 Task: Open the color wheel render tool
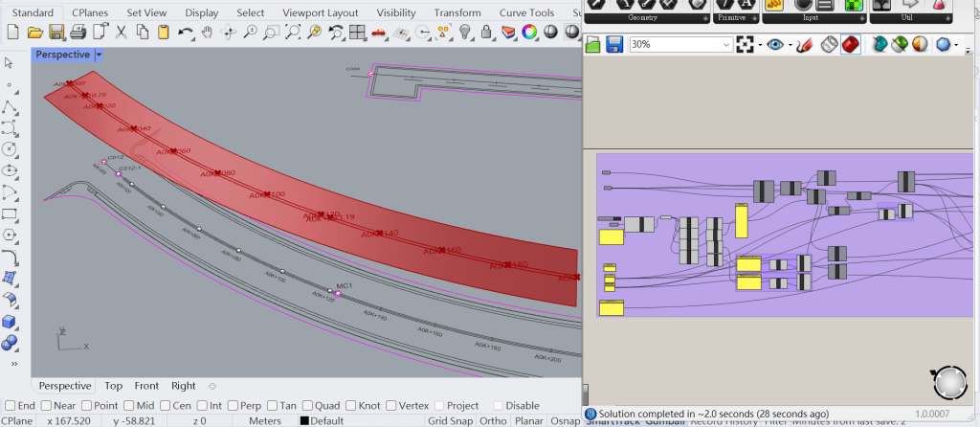pyautogui.click(x=528, y=32)
